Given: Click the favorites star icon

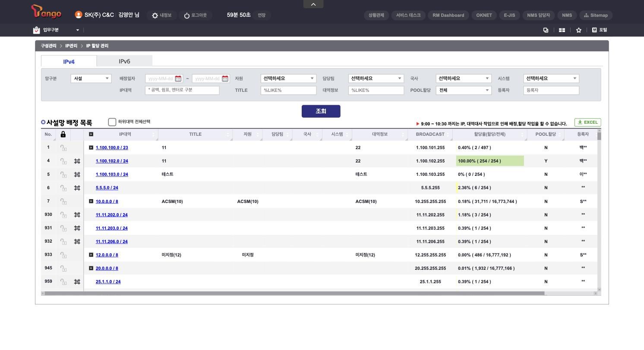Looking at the screenshot, I should click(x=579, y=30).
